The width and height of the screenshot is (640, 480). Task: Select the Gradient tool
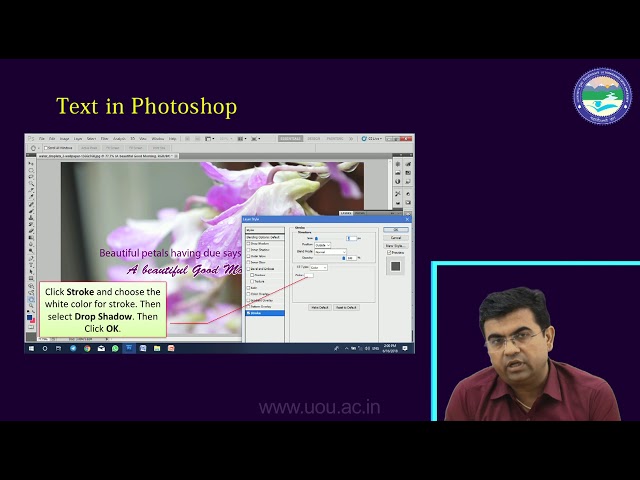click(x=31, y=238)
